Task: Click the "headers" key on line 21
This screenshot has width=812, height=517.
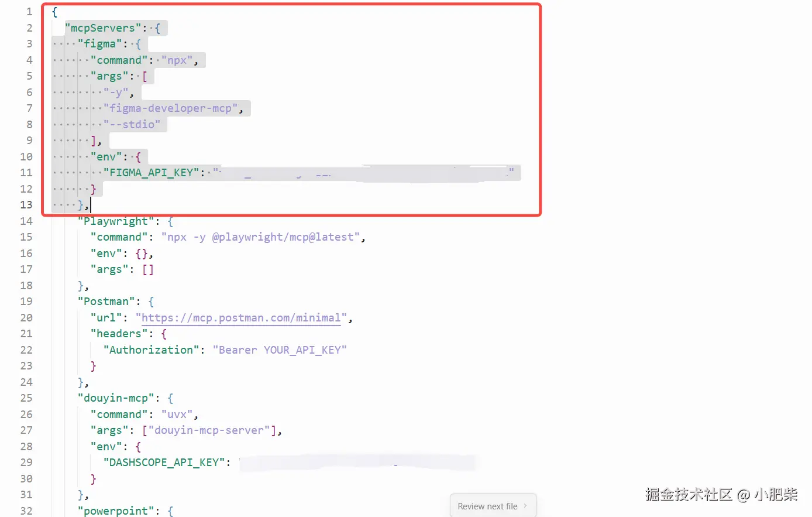Action: (x=119, y=334)
